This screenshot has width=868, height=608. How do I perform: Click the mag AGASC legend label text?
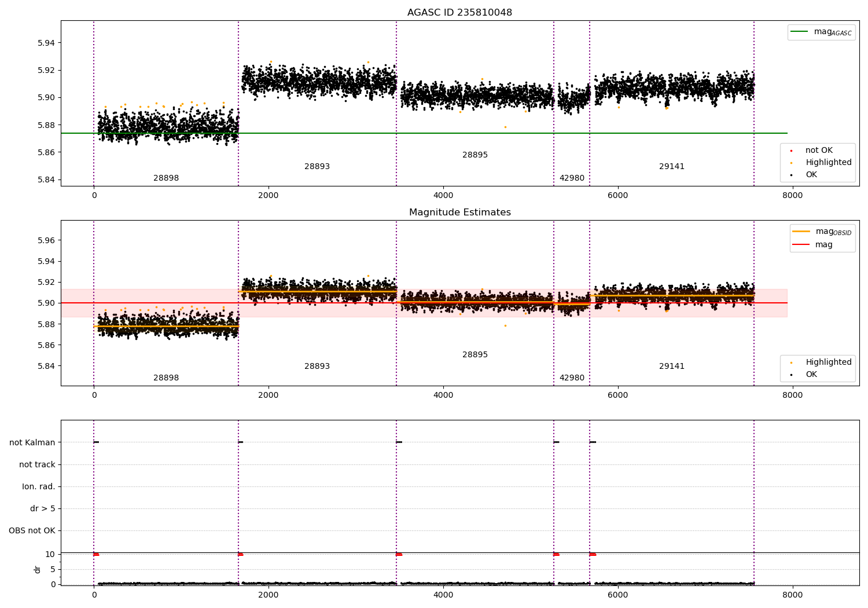833,32
